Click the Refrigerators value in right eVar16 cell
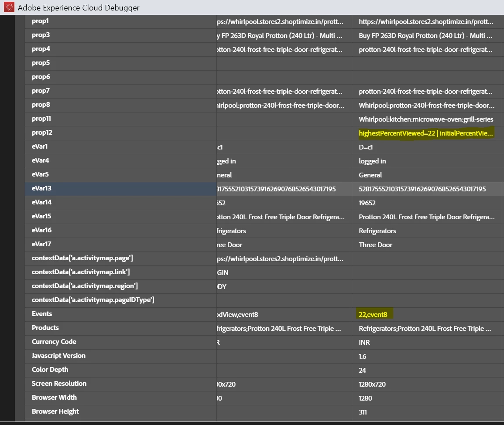This screenshot has height=425, width=504. [x=377, y=231]
